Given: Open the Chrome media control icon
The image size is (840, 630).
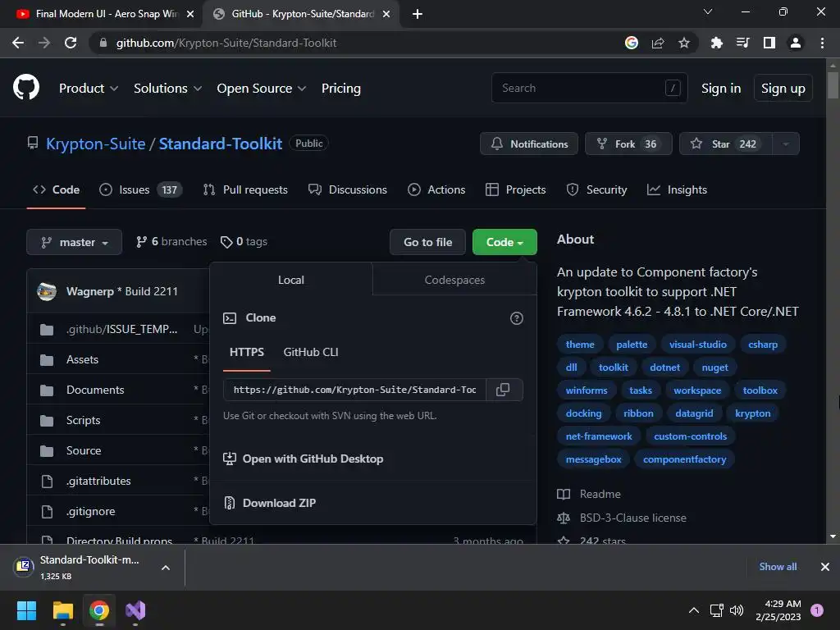Looking at the screenshot, I should (x=742, y=43).
